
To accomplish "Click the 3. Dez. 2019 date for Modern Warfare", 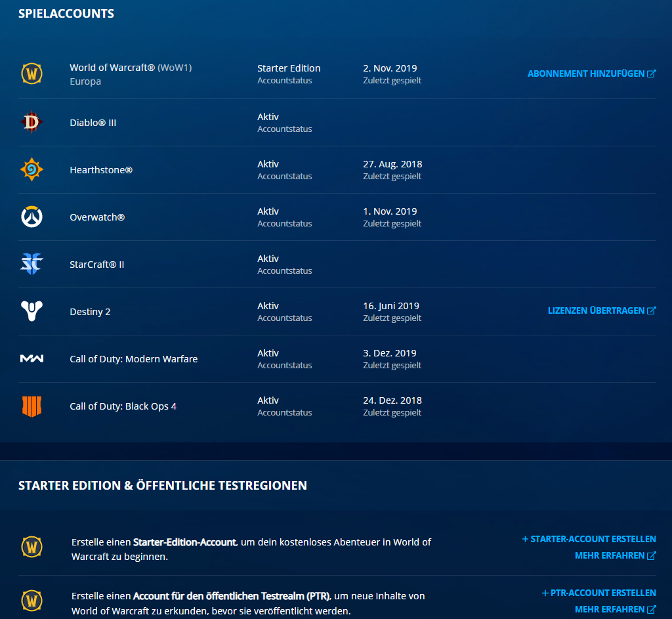I will point(390,353).
